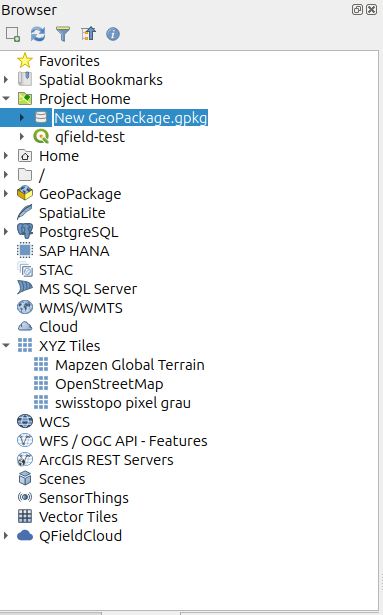
Task: Expand the New GeoPackage.gpkg node
Action: click(22, 118)
